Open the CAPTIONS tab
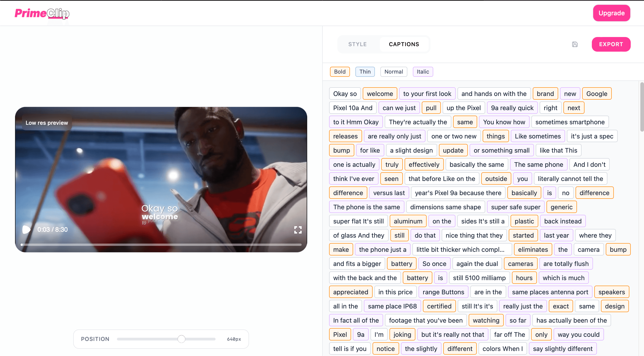The image size is (644, 356). tap(403, 44)
